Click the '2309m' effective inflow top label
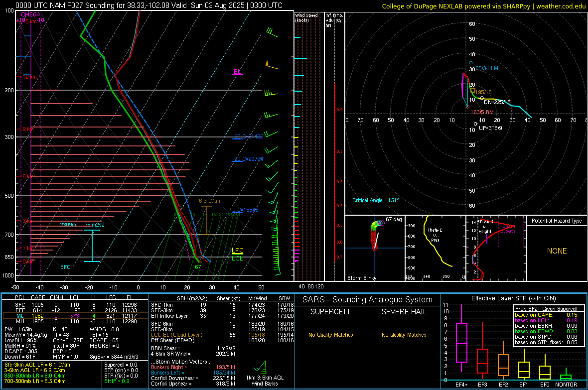 pos(68,225)
